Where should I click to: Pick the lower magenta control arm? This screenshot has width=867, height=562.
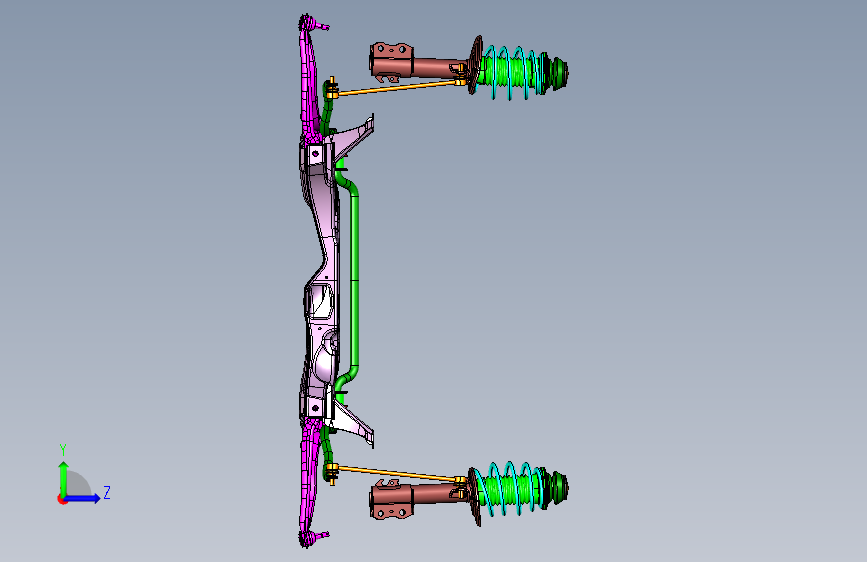pos(309,481)
